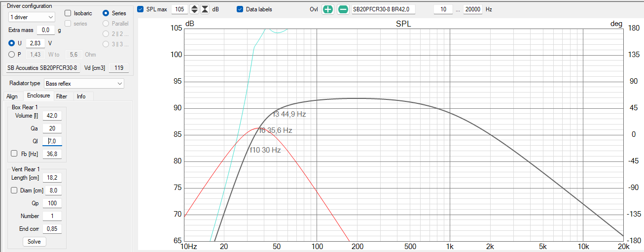Click the f3 44,9 Hz data label
The image size is (644, 252).
pos(290,114)
